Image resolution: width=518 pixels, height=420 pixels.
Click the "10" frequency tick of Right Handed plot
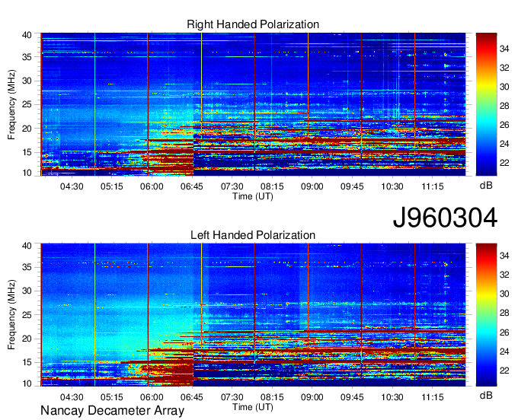(27, 173)
